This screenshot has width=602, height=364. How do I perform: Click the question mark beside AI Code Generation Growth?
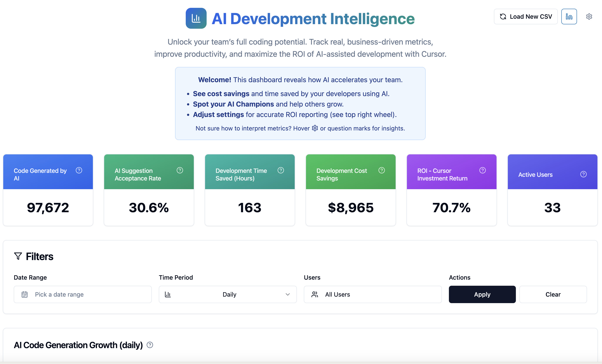[x=150, y=345]
